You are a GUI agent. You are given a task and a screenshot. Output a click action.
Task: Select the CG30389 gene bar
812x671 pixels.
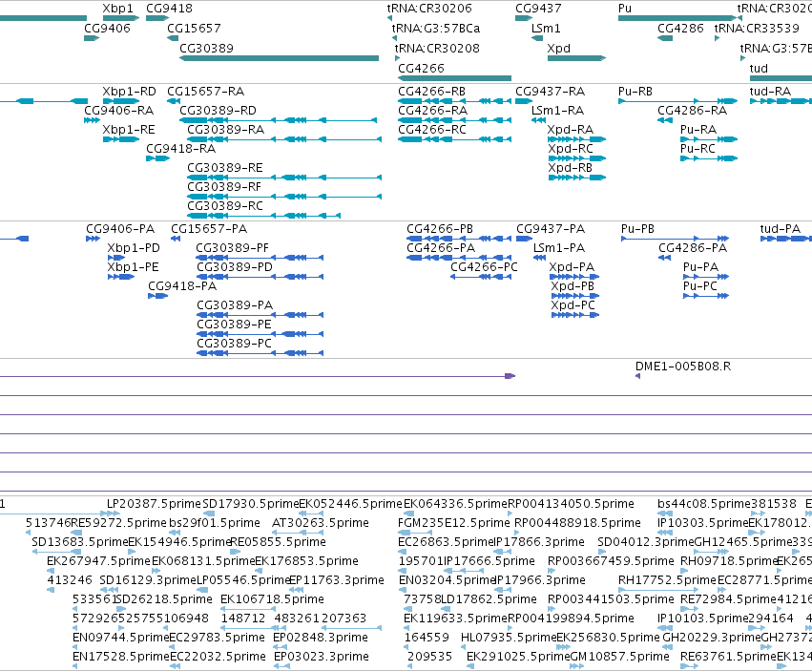280,58
